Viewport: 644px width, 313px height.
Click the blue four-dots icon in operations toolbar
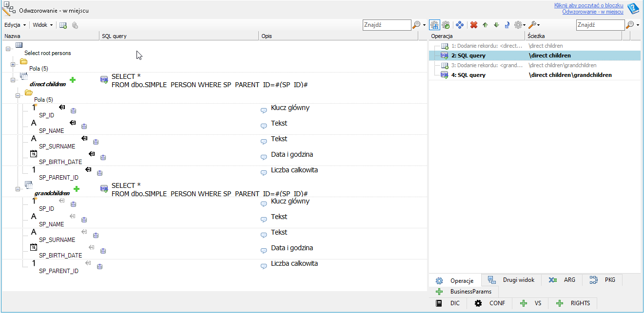pyautogui.click(x=459, y=25)
